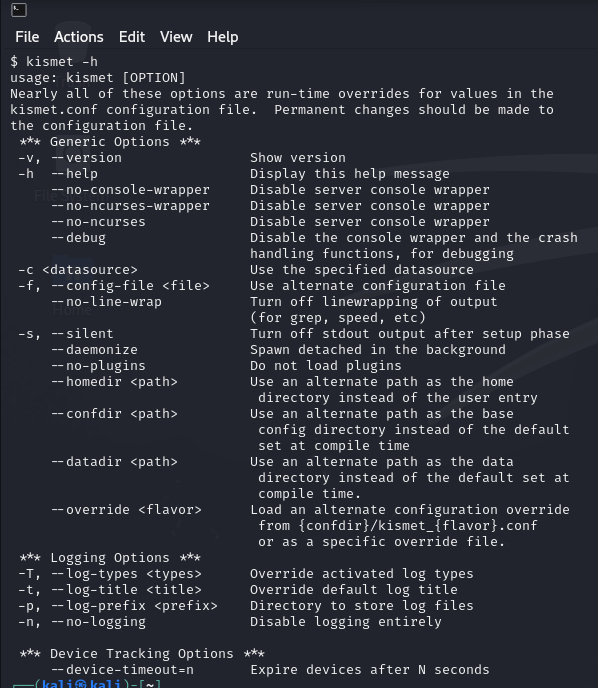Open the View menu
Screen dimensions: 598x688
pyautogui.click(x=176, y=37)
